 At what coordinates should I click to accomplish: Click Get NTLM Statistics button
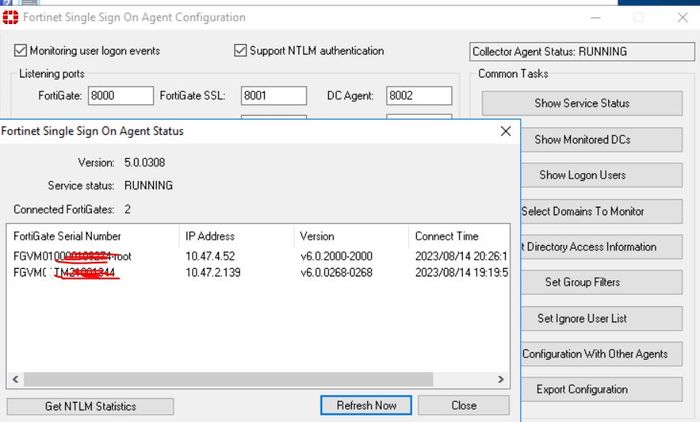tap(90, 406)
